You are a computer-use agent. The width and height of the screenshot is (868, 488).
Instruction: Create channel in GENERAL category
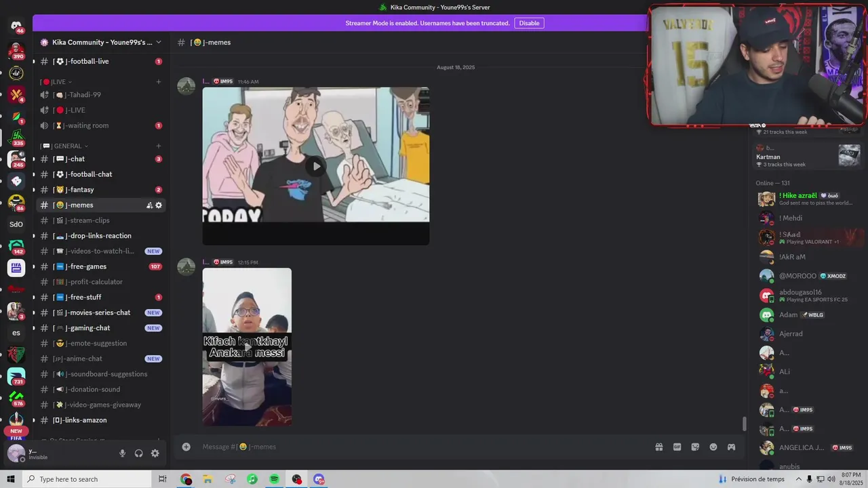[x=159, y=146]
